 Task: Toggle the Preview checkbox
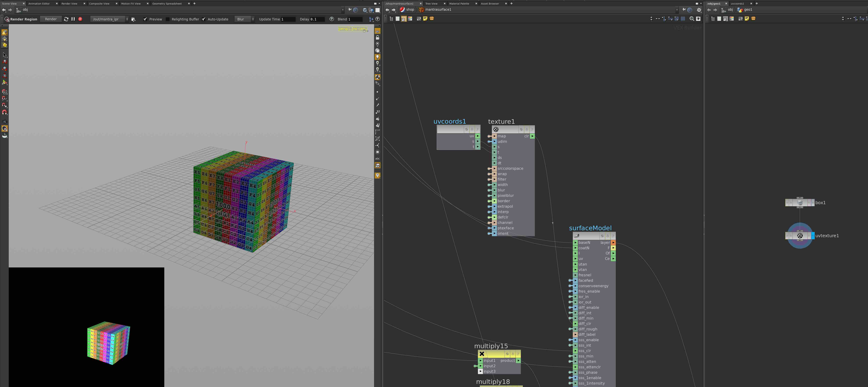145,19
